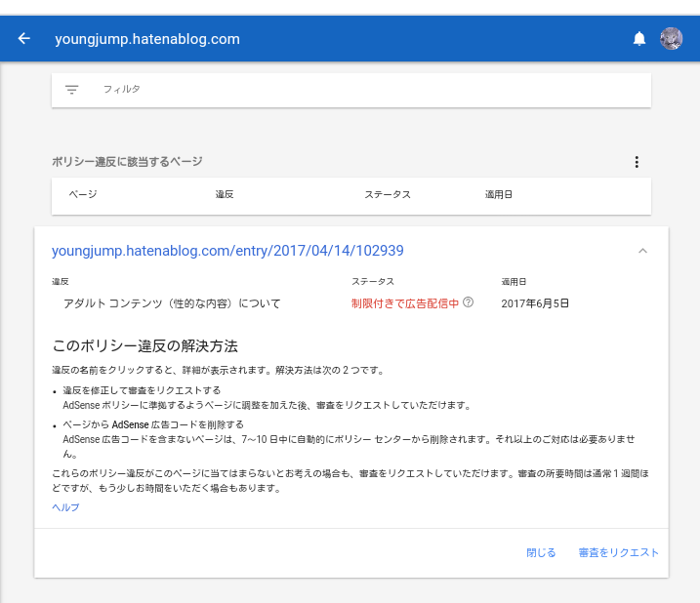Click the title youngjump.hatenablog.com in header
The image size is (700, 603).
(x=147, y=39)
